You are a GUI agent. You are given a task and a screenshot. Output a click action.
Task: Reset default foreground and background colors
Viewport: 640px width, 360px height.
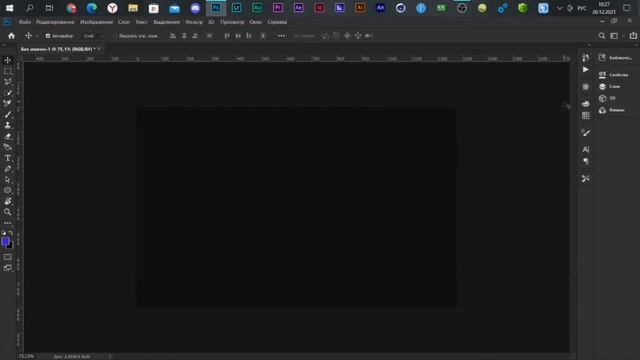(x=4, y=233)
